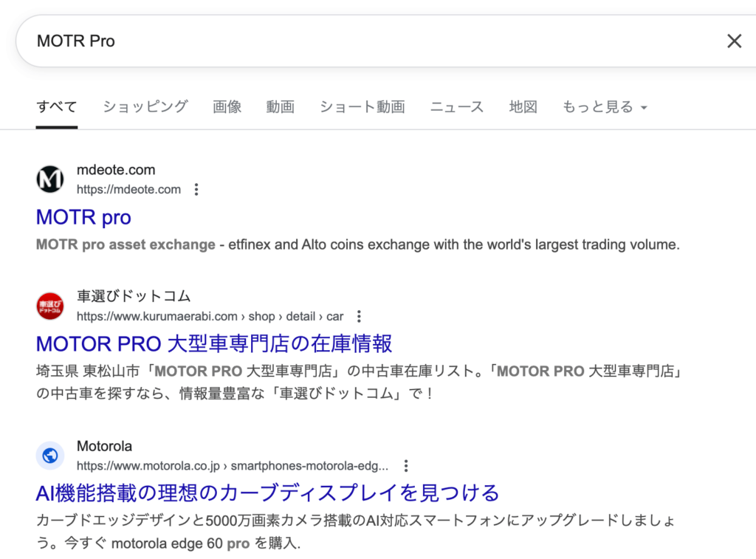The image size is (756, 559).
Task: Open the MOTR pro result link
Action: pos(83,217)
